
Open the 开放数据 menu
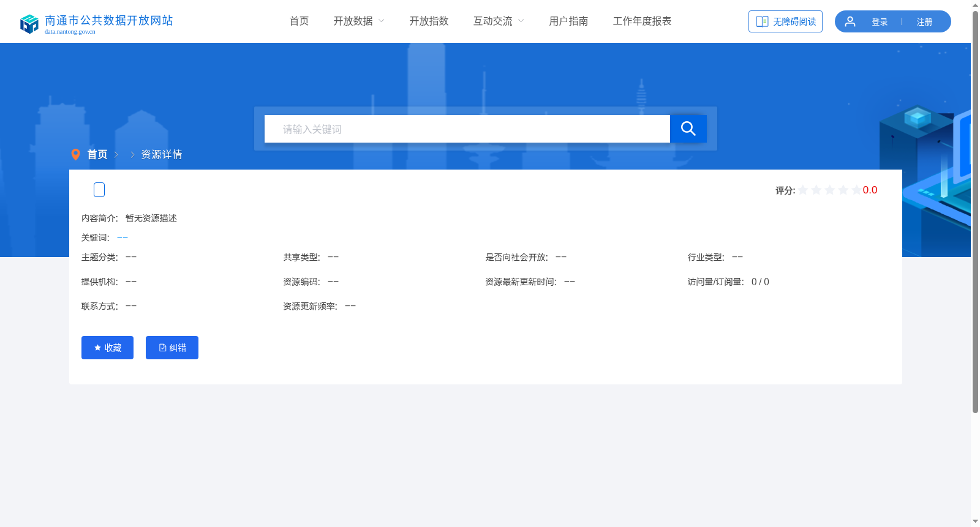pyautogui.click(x=353, y=21)
